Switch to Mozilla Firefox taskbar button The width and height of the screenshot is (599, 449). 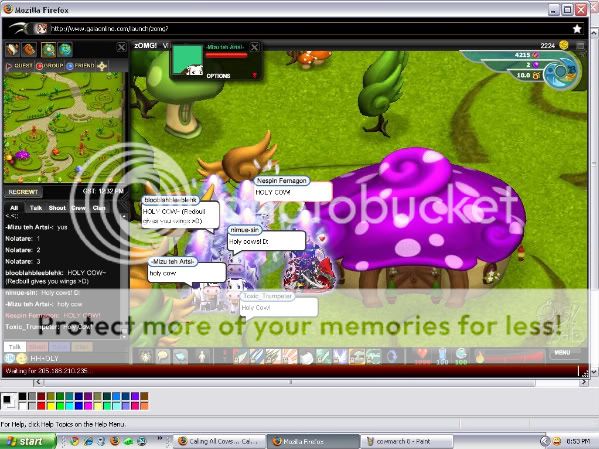click(x=312, y=441)
